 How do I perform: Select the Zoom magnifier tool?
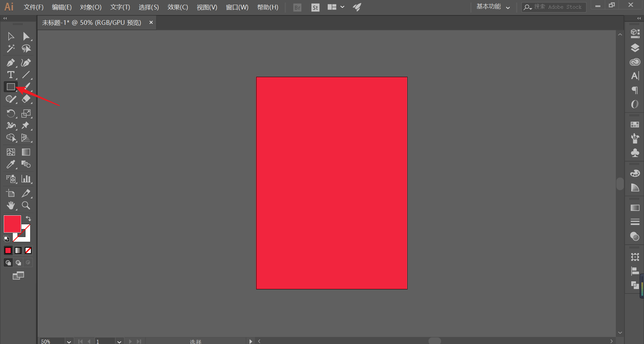click(26, 206)
